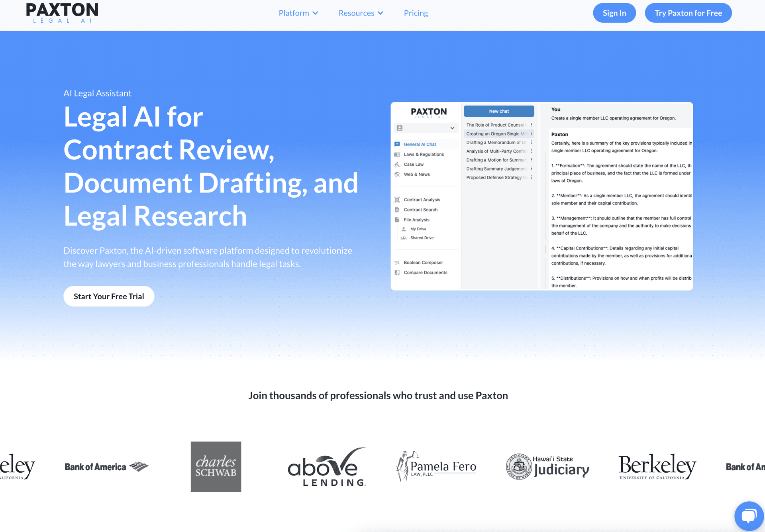Click the Bank of America logo
Screen dimensions: 765x532
pyautogui.click(x=106, y=467)
